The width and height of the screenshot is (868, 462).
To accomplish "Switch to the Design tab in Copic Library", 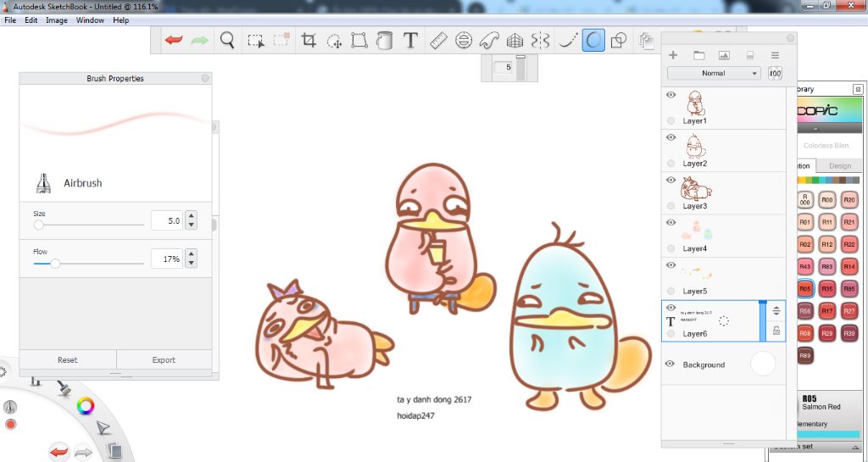I will [x=840, y=165].
